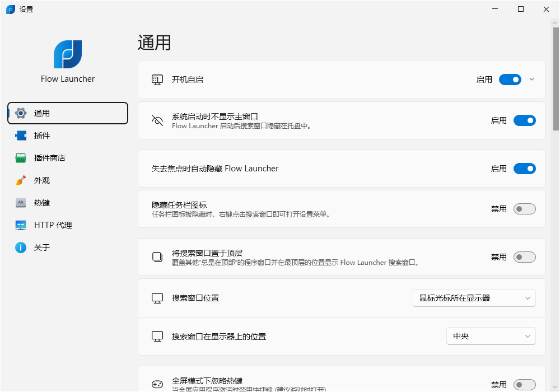
Task: Click the monitor icon for HTTP 代理
Action: pos(21,225)
